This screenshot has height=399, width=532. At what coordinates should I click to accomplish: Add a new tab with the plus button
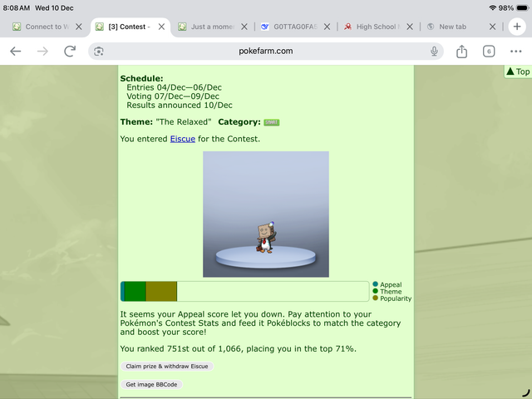pos(517,27)
